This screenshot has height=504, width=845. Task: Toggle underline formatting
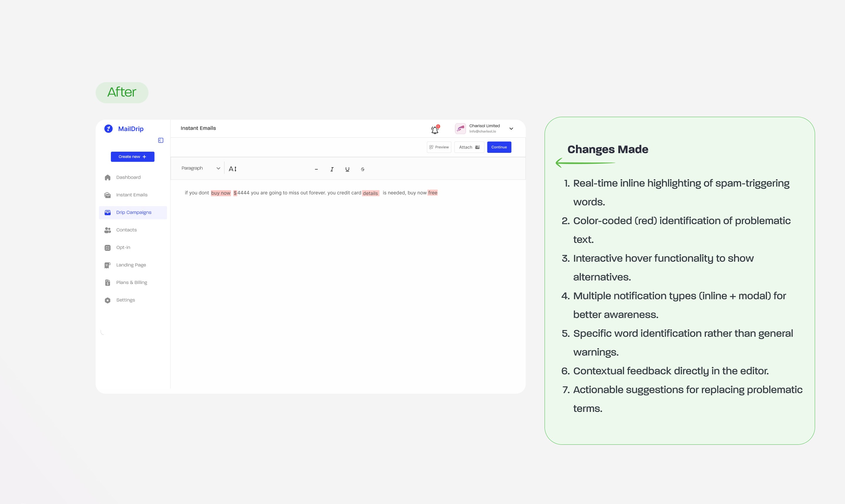click(347, 169)
